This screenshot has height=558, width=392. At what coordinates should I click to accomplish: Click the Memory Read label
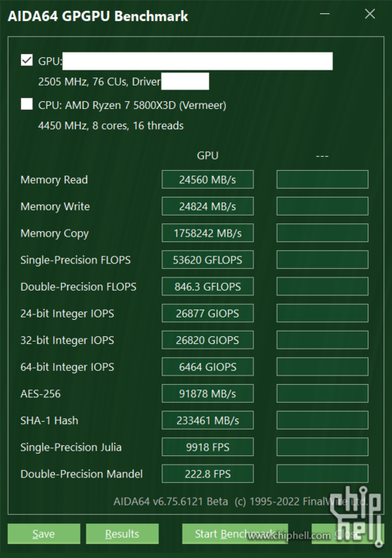54,179
